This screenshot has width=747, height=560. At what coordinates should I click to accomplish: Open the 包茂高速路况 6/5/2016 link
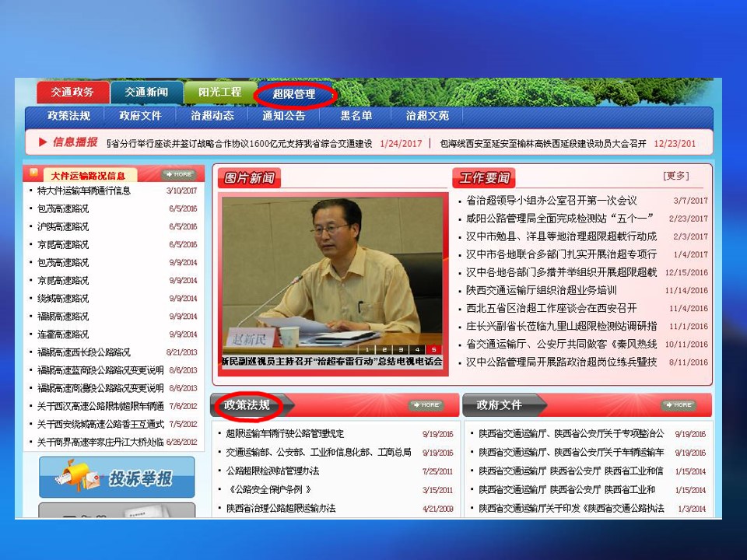click(63, 208)
